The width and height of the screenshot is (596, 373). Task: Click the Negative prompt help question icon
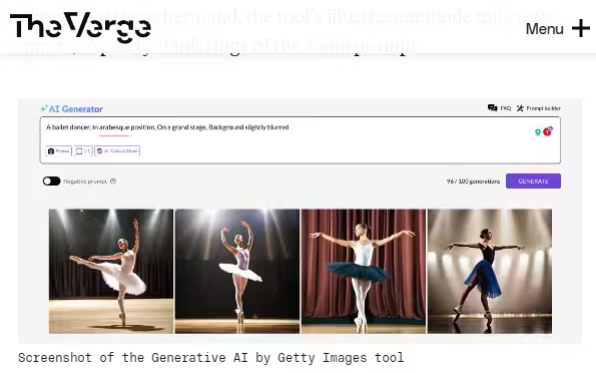click(x=113, y=181)
